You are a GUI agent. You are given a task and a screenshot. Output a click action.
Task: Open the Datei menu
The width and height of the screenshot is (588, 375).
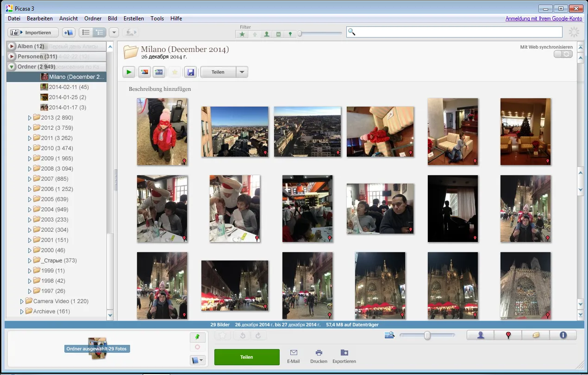14,19
